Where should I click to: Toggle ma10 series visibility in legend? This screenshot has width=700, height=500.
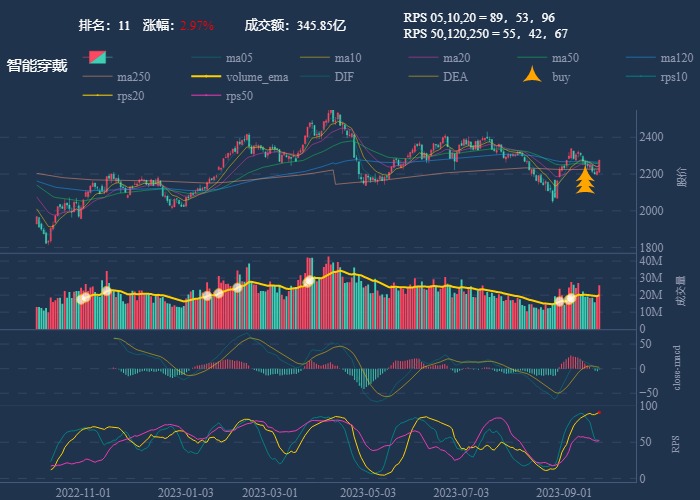(347, 58)
